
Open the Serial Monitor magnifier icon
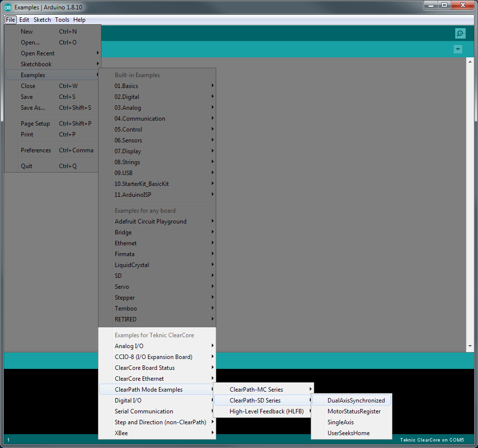[x=460, y=33]
